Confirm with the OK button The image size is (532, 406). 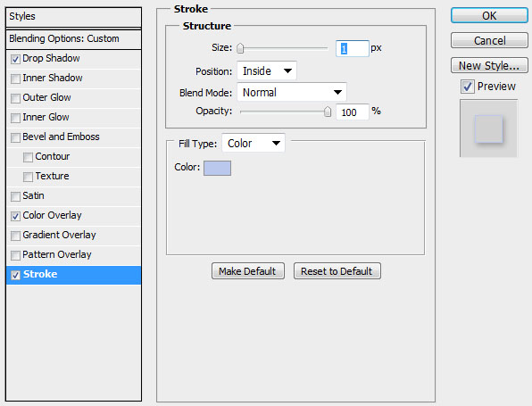point(489,15)
